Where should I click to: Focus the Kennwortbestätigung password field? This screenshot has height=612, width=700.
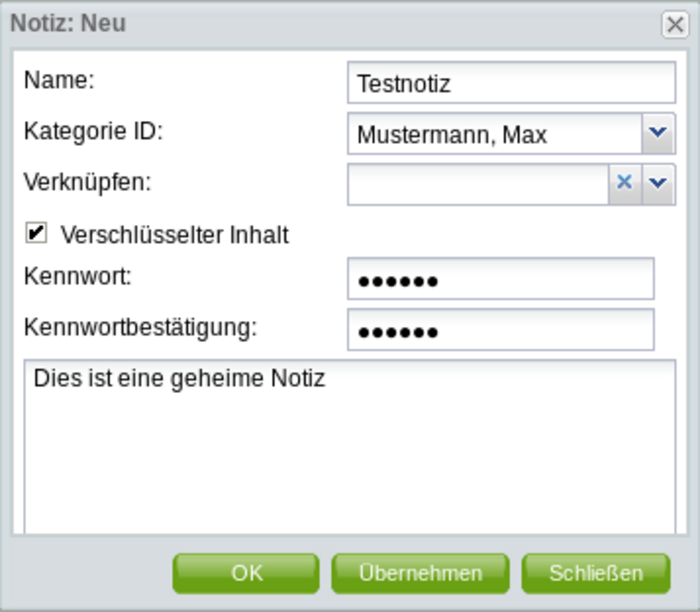[501, 331]
